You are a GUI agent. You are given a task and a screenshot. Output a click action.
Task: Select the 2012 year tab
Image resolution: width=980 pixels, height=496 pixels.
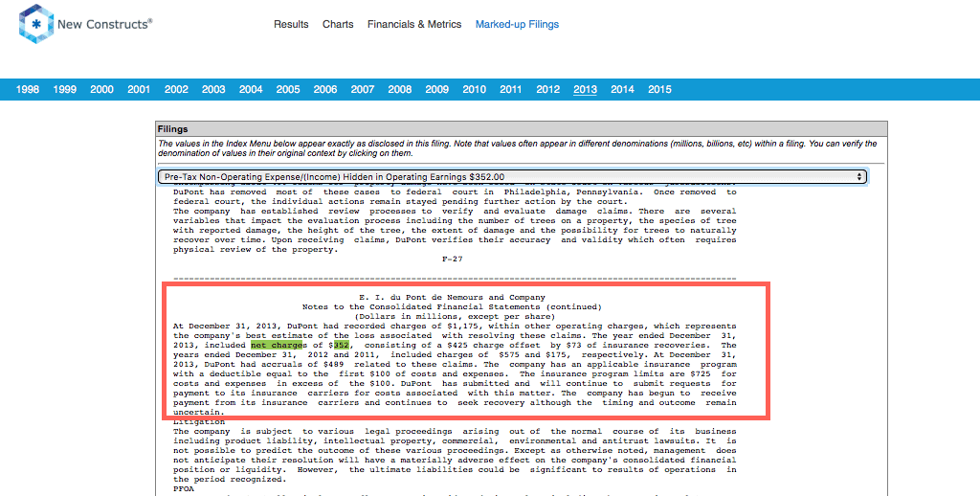[548, 89]
